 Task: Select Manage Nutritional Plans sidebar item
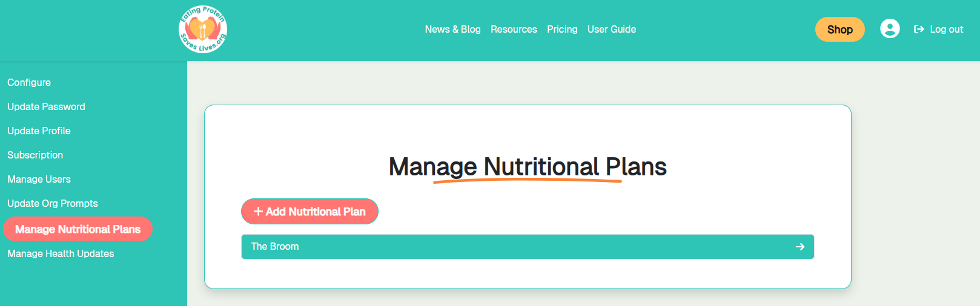tap(78, 229)
